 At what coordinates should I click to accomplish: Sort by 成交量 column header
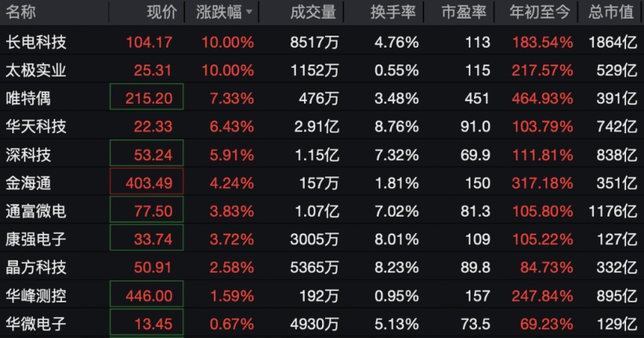coord(313,12)
